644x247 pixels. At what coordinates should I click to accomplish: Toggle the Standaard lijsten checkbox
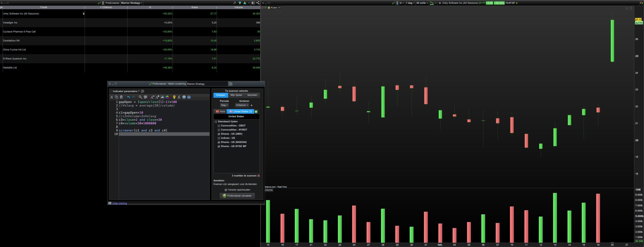coord(216,121)
